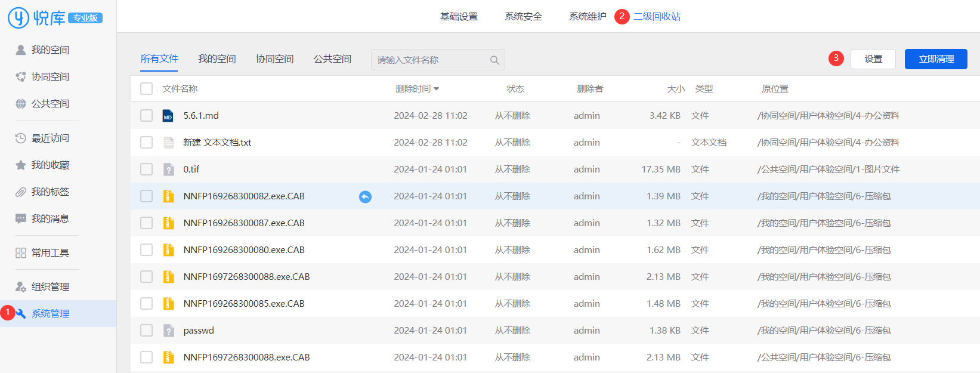Click the 我的标签 paperclip icon
Viewport: 980px width, 373px height.
[21, 192]
